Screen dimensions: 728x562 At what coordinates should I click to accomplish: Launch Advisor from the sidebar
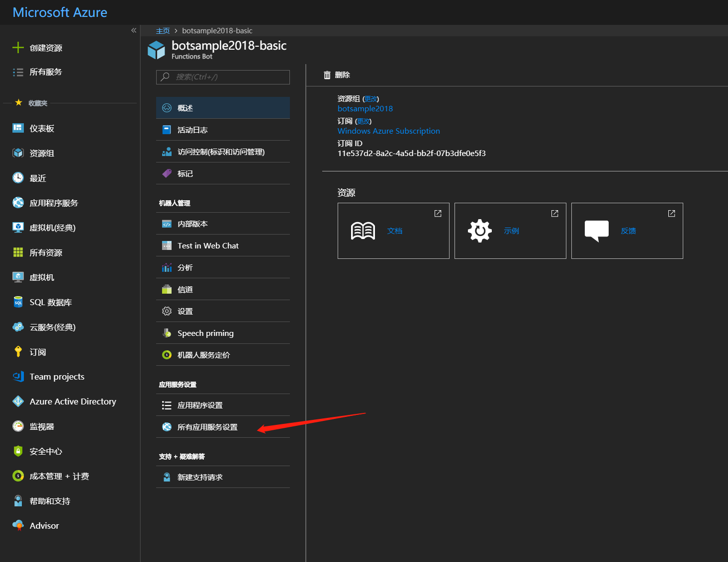(44, 525)
